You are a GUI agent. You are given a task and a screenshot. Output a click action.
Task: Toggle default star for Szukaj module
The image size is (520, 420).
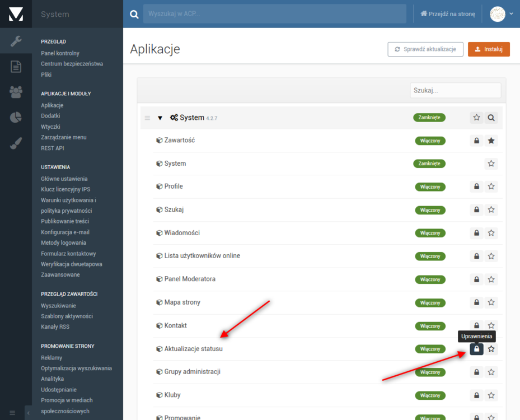(x=491, y=210)
